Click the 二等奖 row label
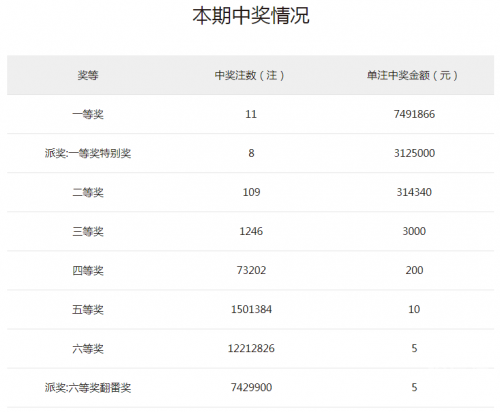The height and width of the screenshot is (412, 500). coord(88,192)
